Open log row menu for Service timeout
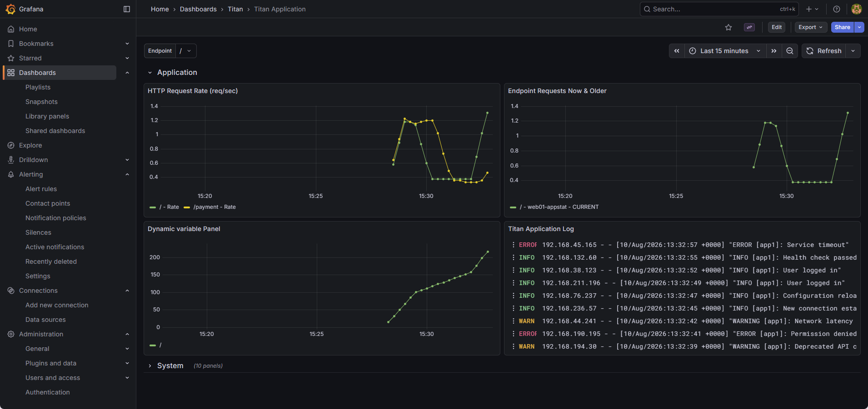 (x=514, y=245)
